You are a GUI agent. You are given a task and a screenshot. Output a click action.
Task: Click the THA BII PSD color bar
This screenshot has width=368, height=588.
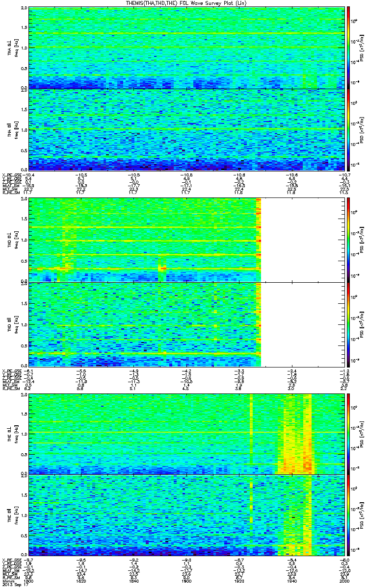pyautogui.click(x=348, y=129)
